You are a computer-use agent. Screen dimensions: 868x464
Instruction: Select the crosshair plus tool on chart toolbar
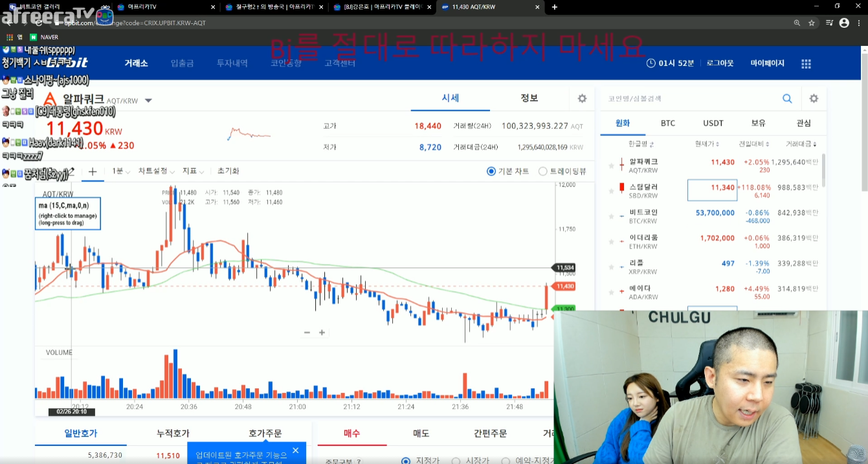(93, 171)
